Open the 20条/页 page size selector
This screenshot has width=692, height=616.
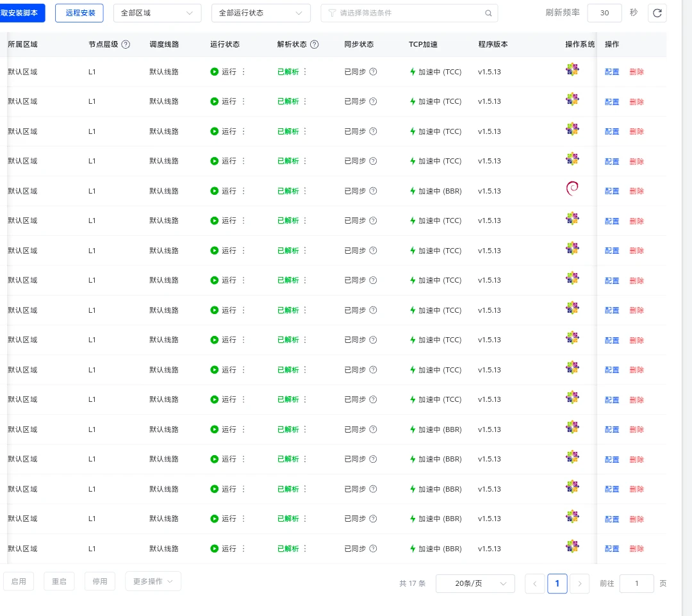[475, 583]
